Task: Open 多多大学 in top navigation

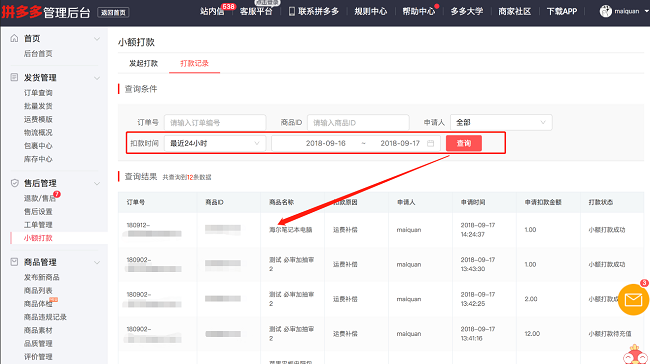Action: pyautogui.click(x=467, y=11)
